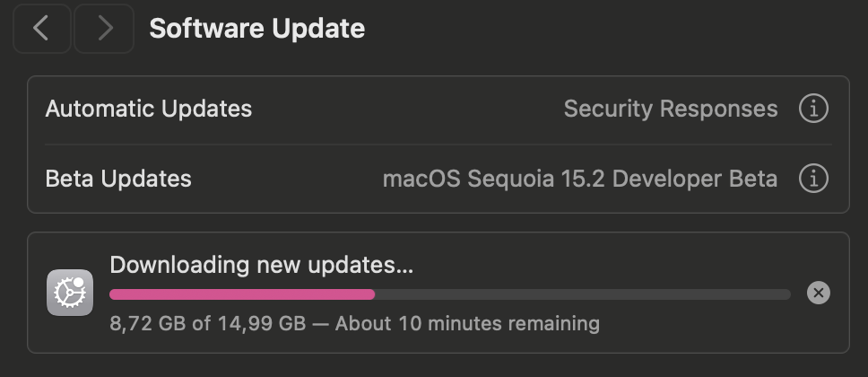Click the gray unfilled part of progress bar
The height and width of the screenshot is (377, 868).
tap(582, 294)
